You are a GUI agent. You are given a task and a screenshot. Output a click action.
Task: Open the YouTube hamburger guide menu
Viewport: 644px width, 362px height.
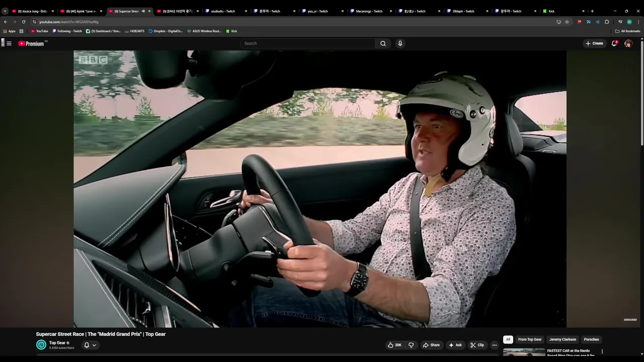point(9,44)
